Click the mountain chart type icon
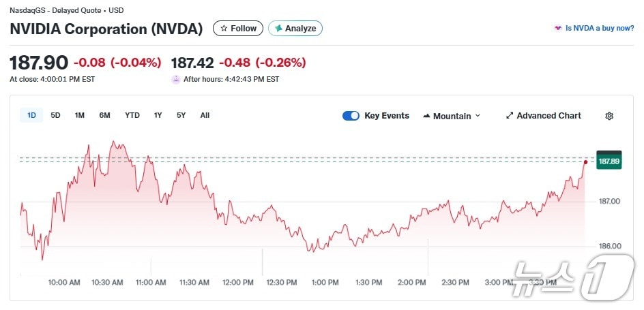The image size is (644, 310). coord(426,116)
